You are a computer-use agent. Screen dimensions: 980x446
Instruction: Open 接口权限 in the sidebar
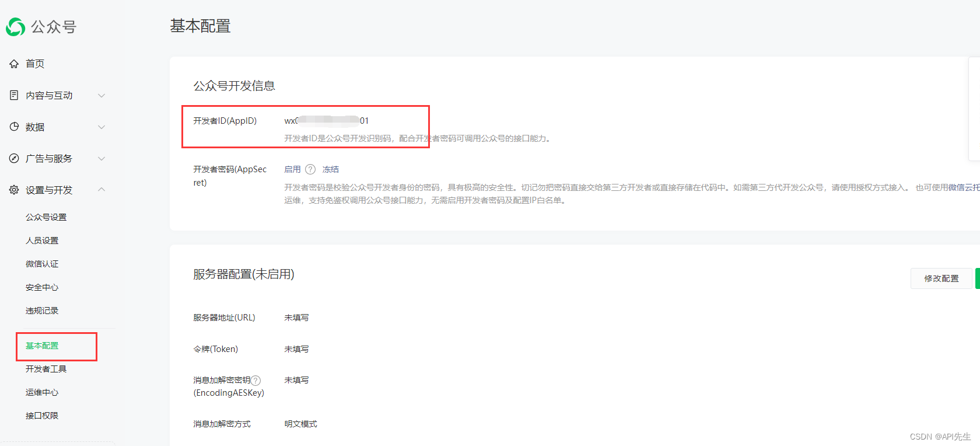tap(42, 416)
